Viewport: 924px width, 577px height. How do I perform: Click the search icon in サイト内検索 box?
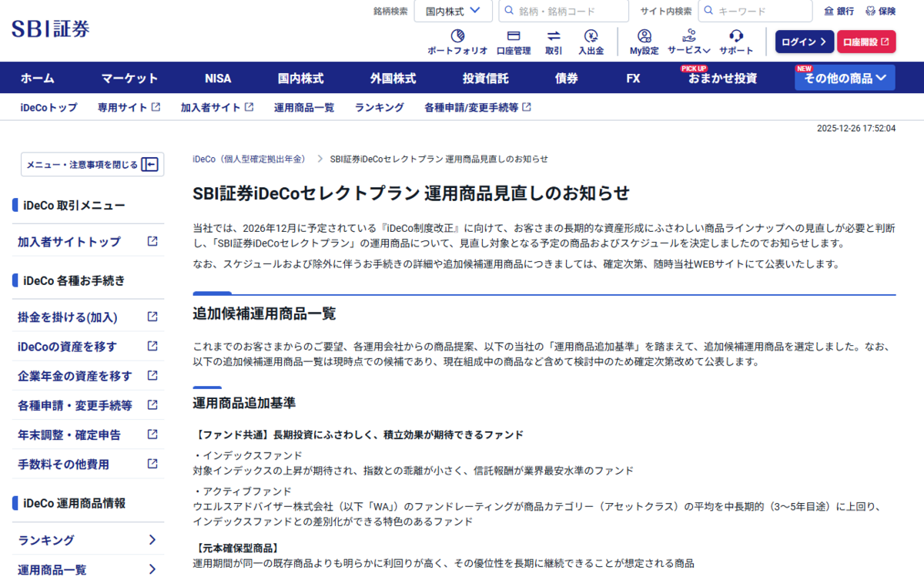pyautogui.click(x=708, y=11)
